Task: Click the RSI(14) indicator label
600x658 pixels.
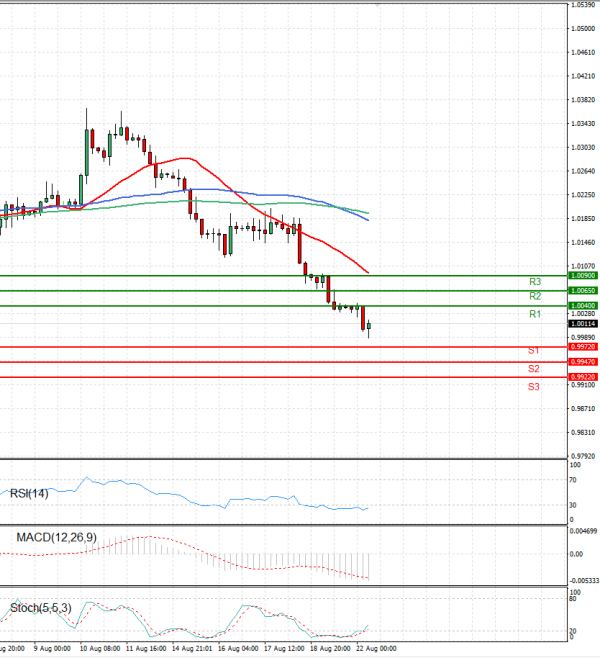Action: (29, 494)
